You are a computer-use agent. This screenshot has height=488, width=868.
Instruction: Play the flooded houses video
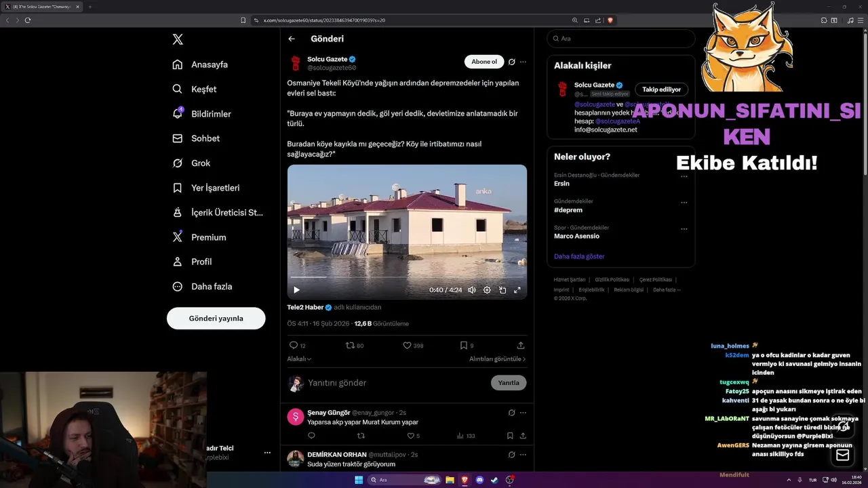[x=296, y=290]
